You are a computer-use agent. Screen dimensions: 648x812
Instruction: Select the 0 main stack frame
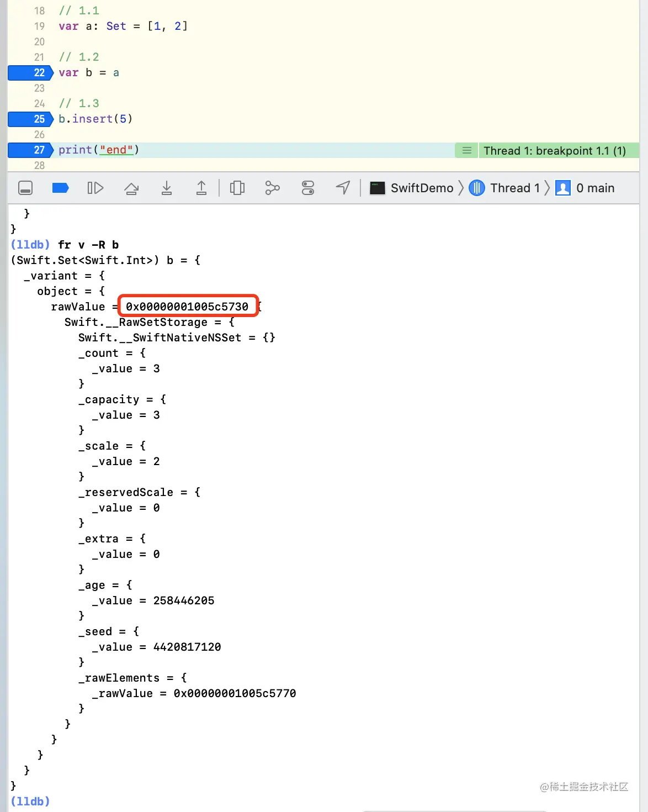[585, 188]
